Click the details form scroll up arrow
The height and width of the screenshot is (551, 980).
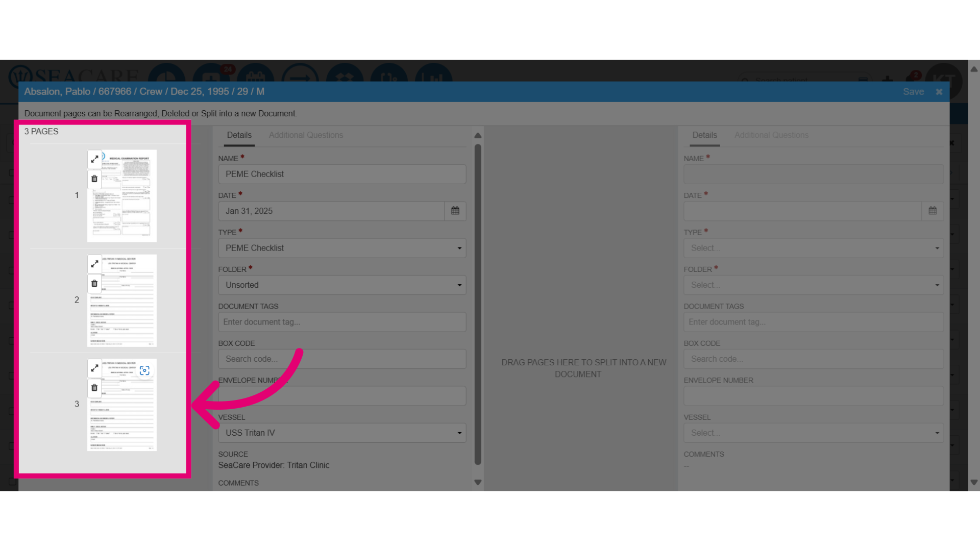coord(478,135)
